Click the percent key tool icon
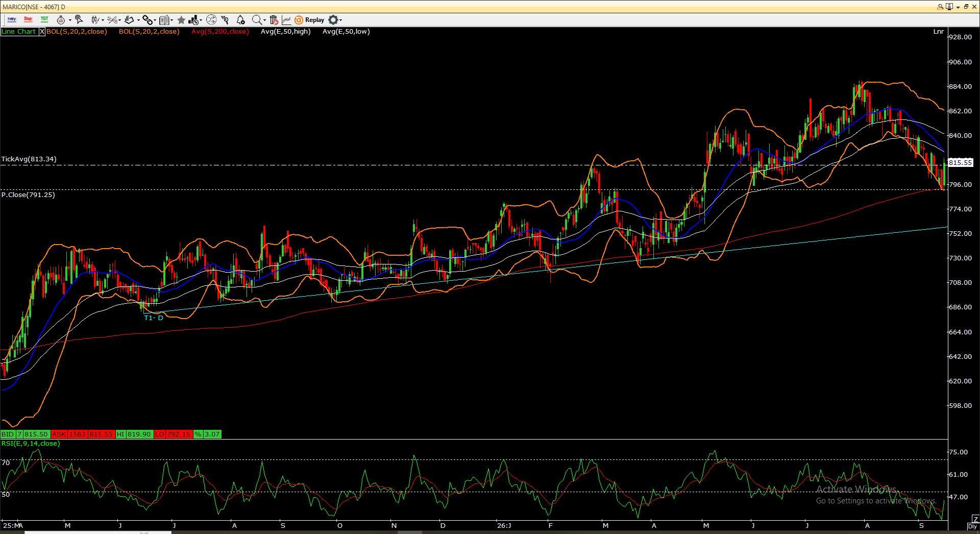 click(225, 20)
